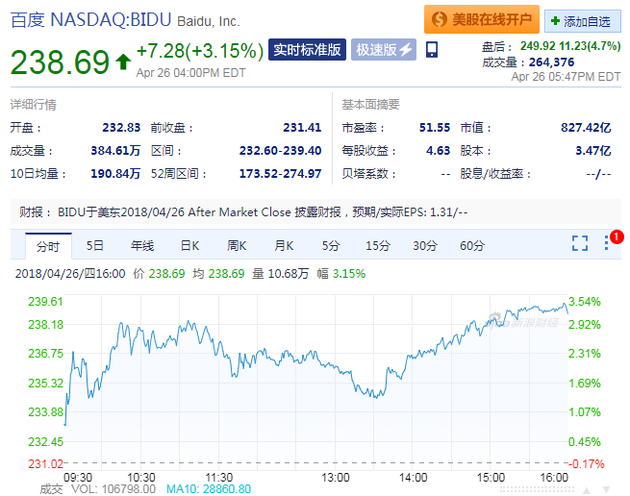The width and height of the screenshot is (630, 496).
Task: Show the 5分 interval chart
Action: (331, 245)
